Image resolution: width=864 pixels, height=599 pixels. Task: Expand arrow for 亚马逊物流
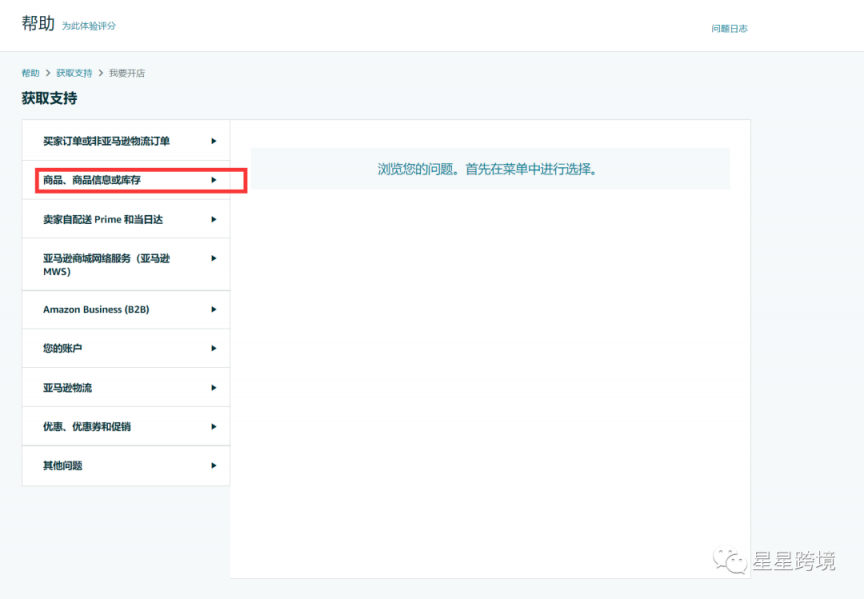pos(214,388)
